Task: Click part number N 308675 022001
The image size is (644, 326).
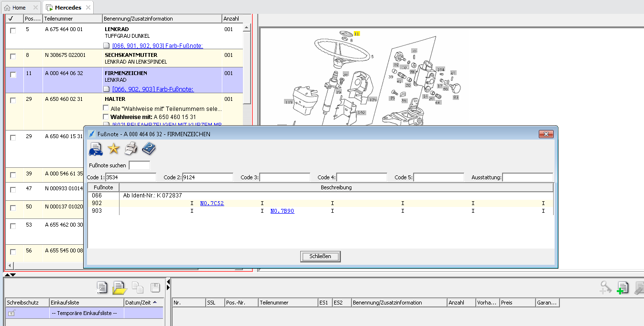Action: click(x=65, y=55)
